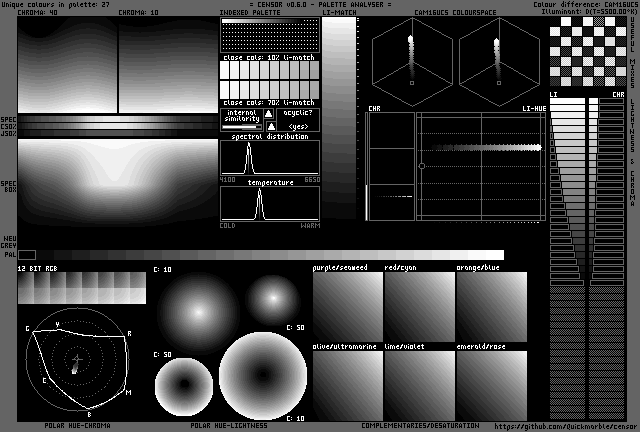640x432 pixels.
Task: Click the 12 BIT RGB label
Action: [x=38, y=269]
